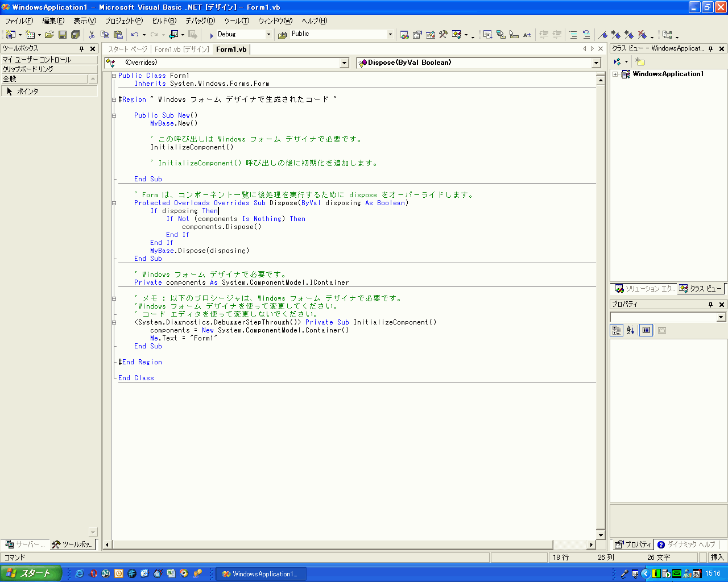Open the (Overrides) class name dropdown

(344, 63)
